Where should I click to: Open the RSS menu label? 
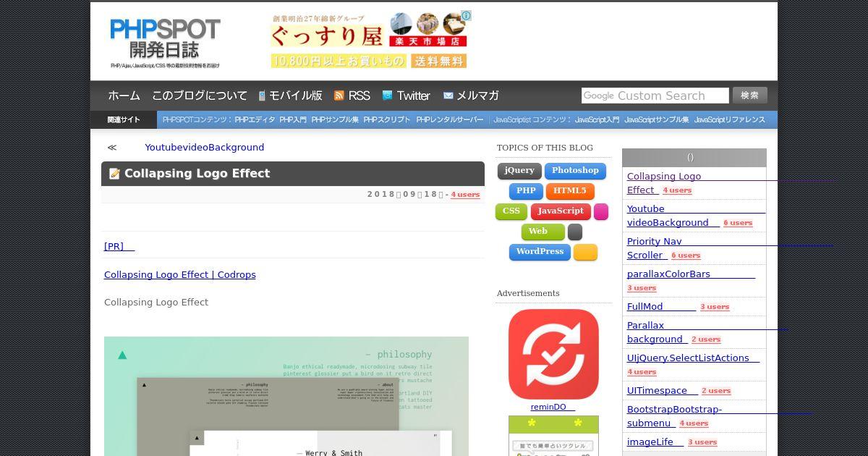click(359, 96)
